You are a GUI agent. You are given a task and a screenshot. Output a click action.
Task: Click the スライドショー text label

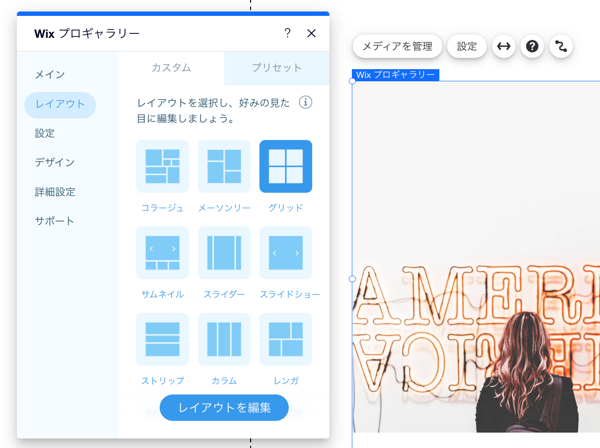[x=290, y=295]
